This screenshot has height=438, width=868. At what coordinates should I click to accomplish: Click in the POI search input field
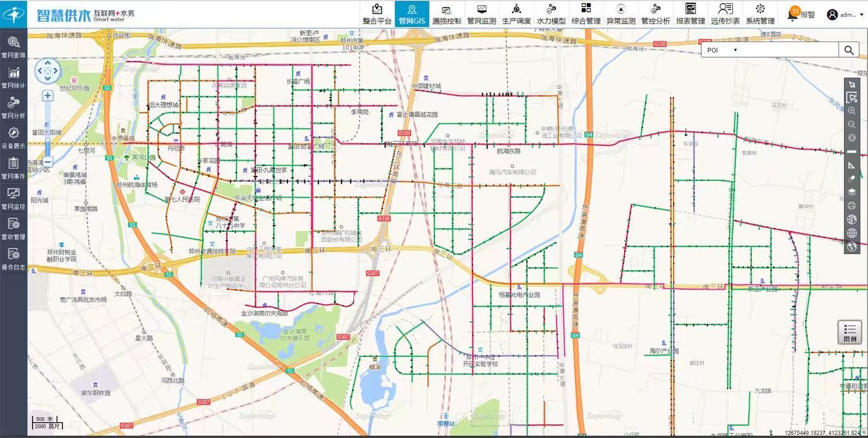(x=786, y=50)
